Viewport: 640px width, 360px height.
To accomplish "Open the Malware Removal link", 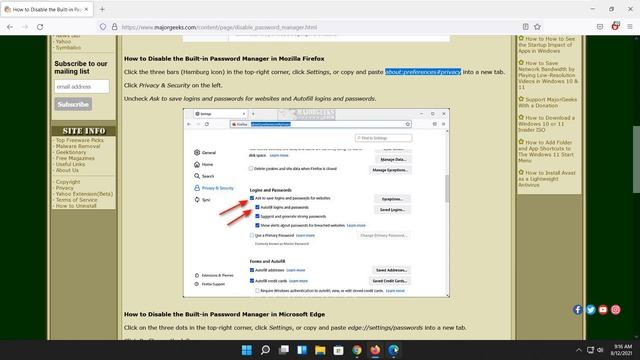I will pos(78,146).
